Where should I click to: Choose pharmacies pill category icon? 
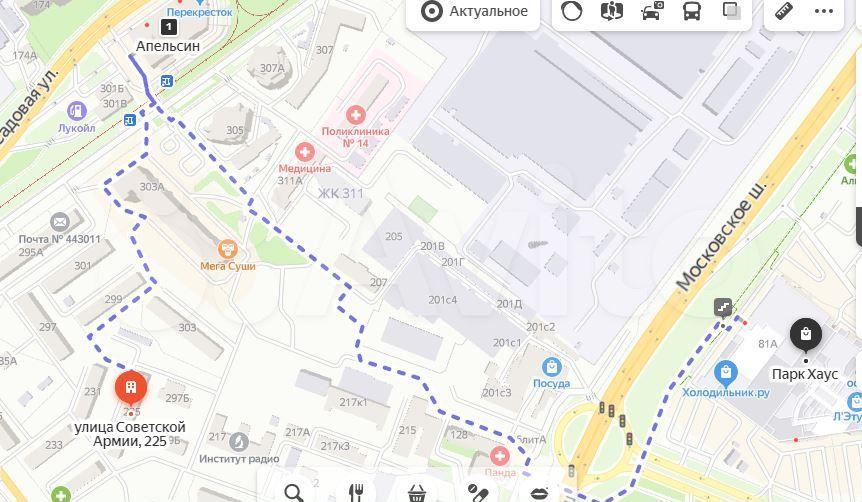(x=477, y=492)
